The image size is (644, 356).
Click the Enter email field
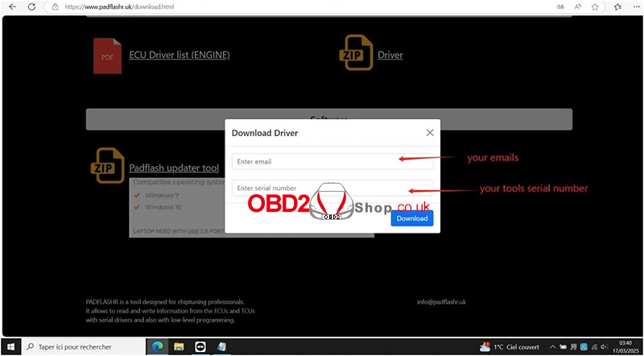point(332,161)
